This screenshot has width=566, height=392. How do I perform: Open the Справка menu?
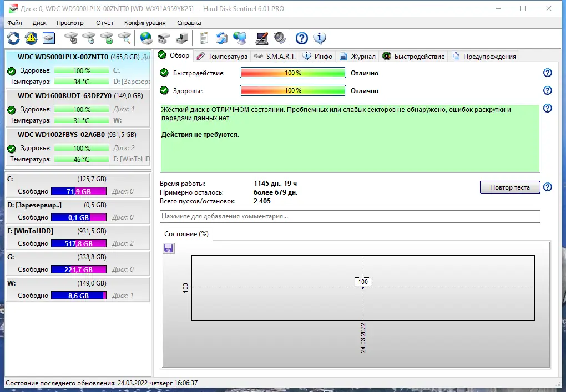coord(189,23)
